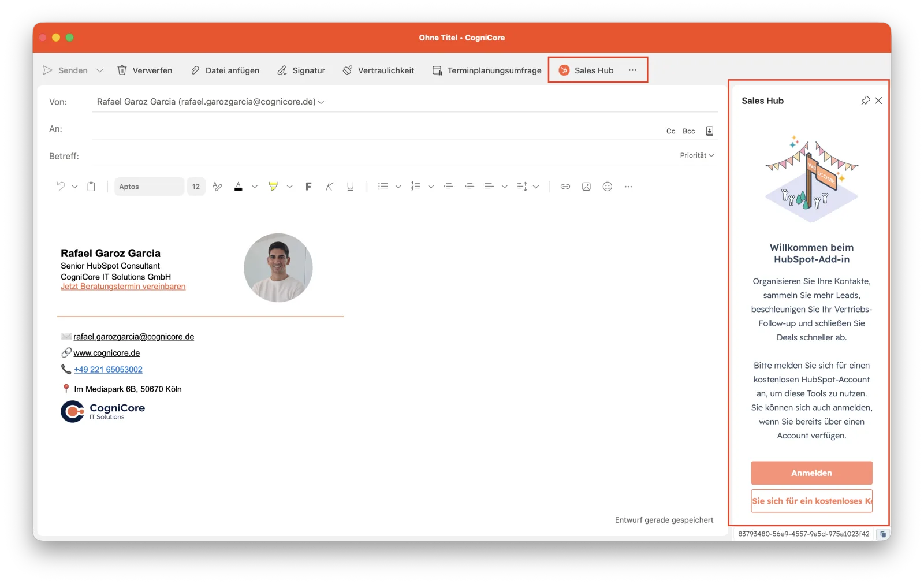Viewport: 924px width, 584px height.
Task: Click the Anmelden button
Action: 811,473
